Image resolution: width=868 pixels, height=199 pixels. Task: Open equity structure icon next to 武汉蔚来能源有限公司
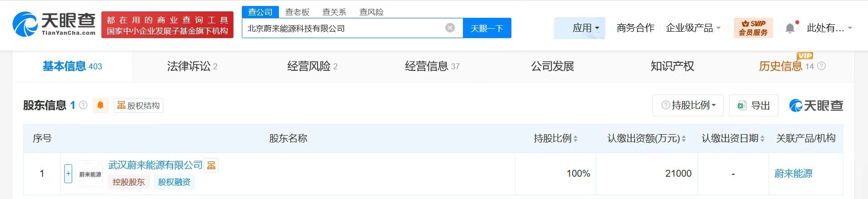(211, 165)
